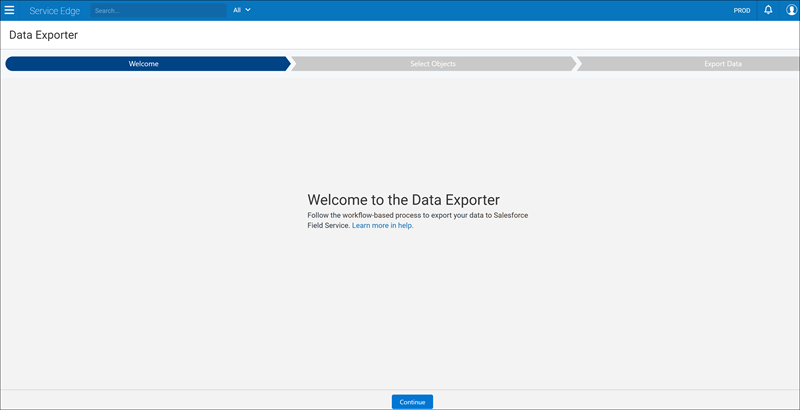
Task: Go to the Select Objects step
Action: tap(433, 64)
